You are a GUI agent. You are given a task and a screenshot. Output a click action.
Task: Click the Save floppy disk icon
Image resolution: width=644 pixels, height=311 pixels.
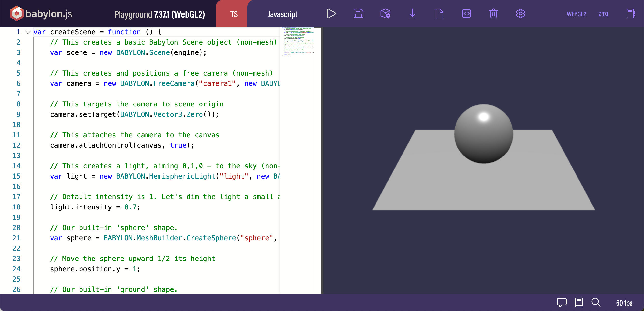(x=358, y=14)
